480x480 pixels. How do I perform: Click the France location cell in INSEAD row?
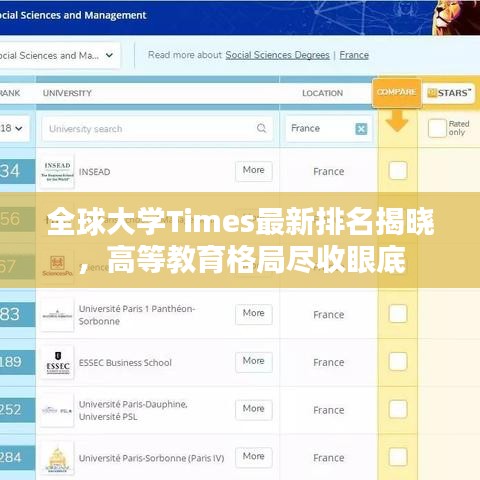coord(329,172)
